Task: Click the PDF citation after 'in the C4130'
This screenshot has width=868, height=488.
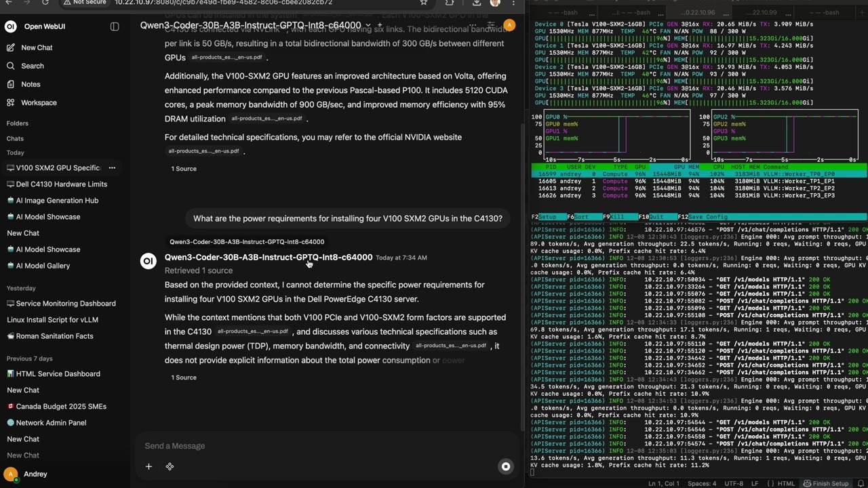Action: (253, 331)
